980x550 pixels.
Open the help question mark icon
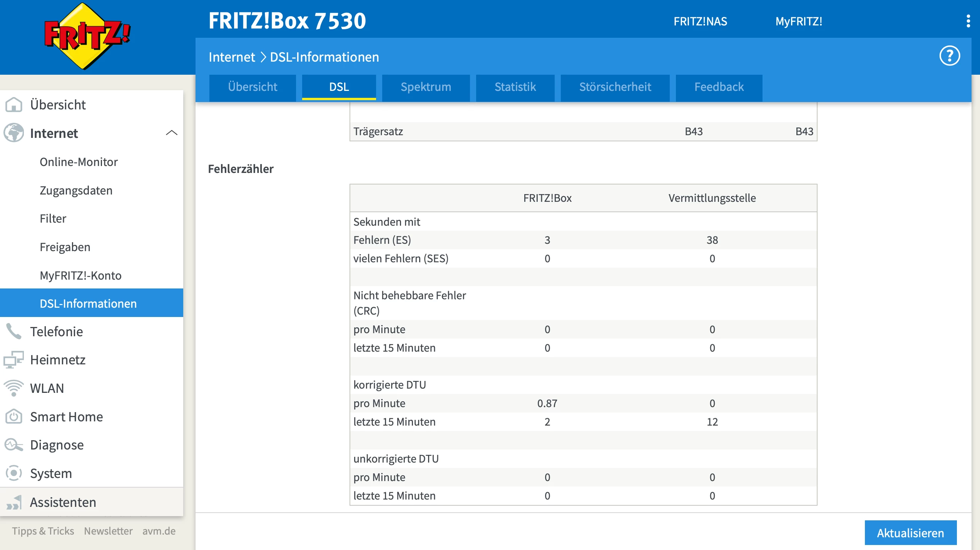tap(949, 56)
